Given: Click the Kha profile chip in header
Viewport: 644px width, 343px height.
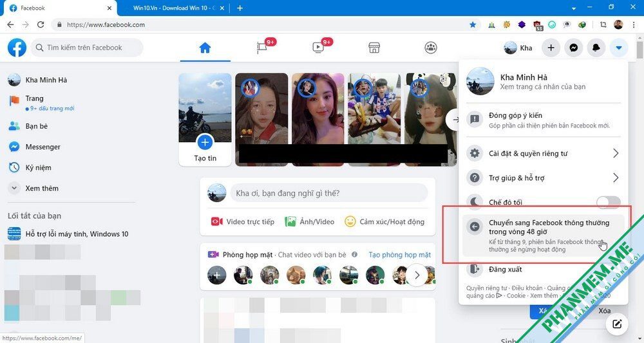Looking at the screenshot, I should (x=518, y=48).
